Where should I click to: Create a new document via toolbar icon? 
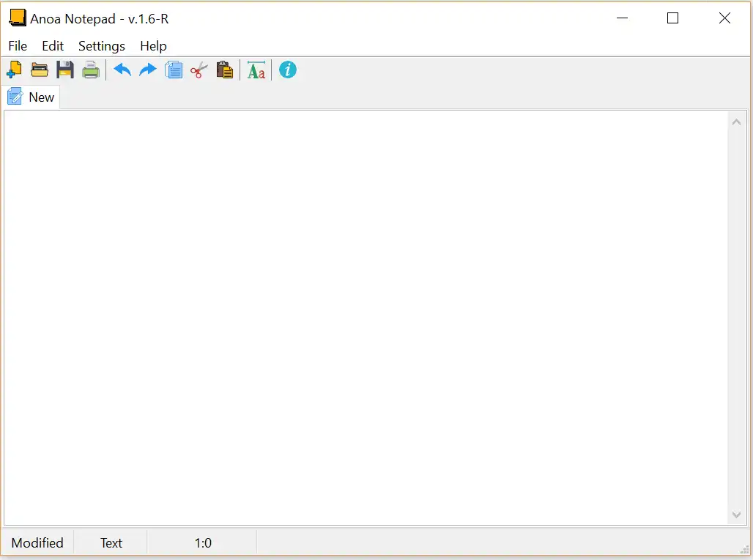14,70
